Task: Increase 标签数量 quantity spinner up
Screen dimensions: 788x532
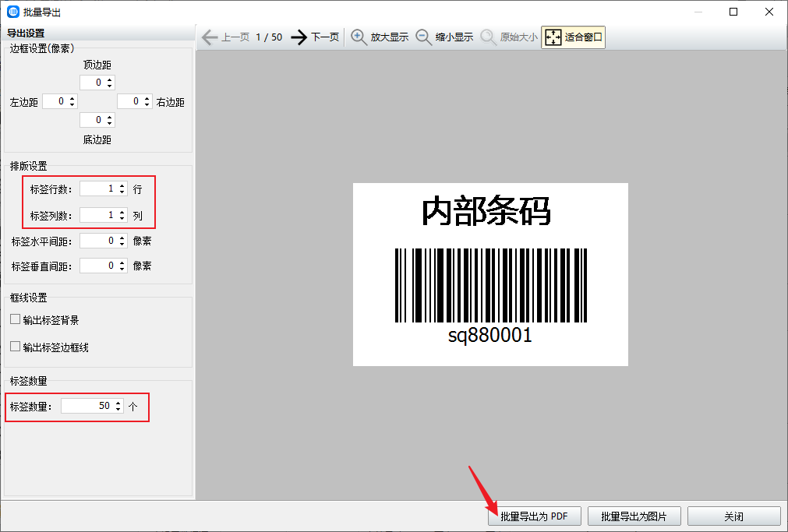Action: pyautogui.click(x=118, y=403)
